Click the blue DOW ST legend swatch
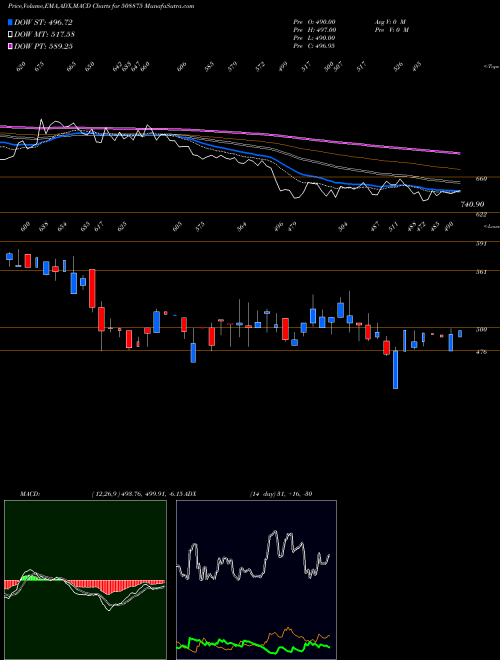 pyautogui.click(x=11, y=22)
